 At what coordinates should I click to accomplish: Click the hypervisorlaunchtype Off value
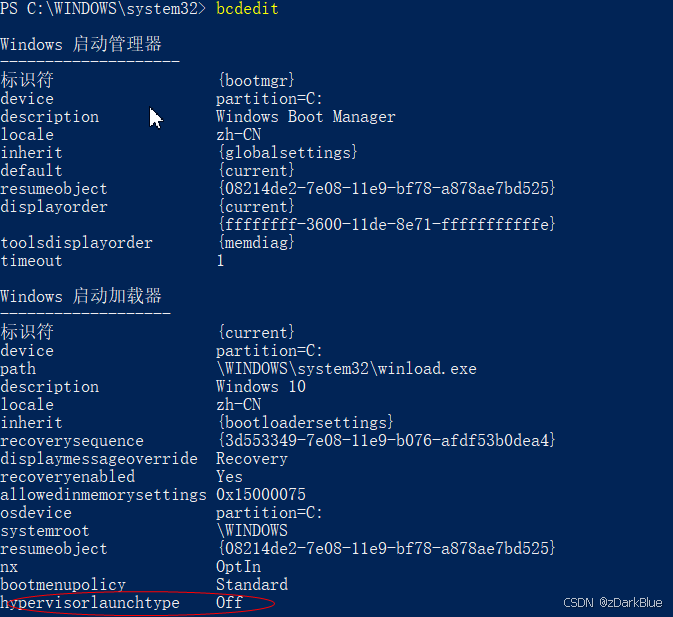click(x=229, y=602)
